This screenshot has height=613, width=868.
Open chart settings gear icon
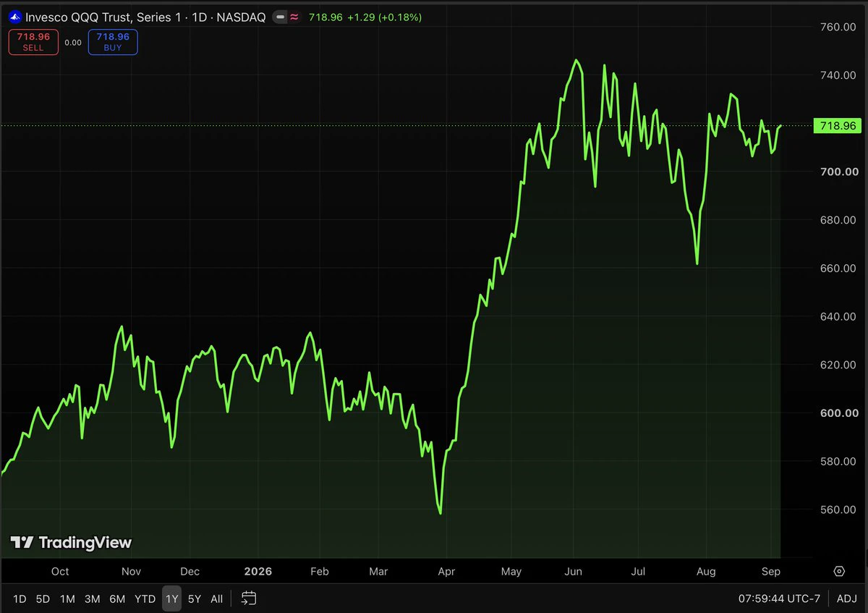pos(839,571)
